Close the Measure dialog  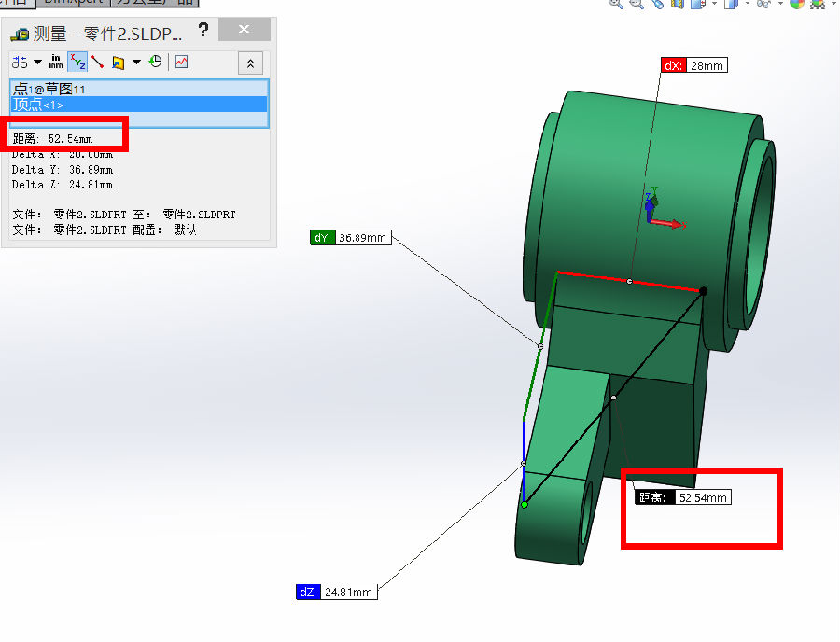coord(245,31)
